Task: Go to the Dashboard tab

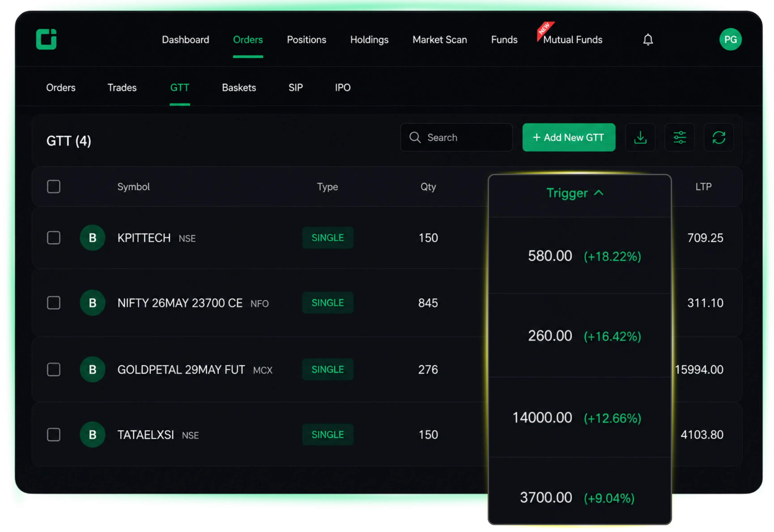Action: click(185, 40)
